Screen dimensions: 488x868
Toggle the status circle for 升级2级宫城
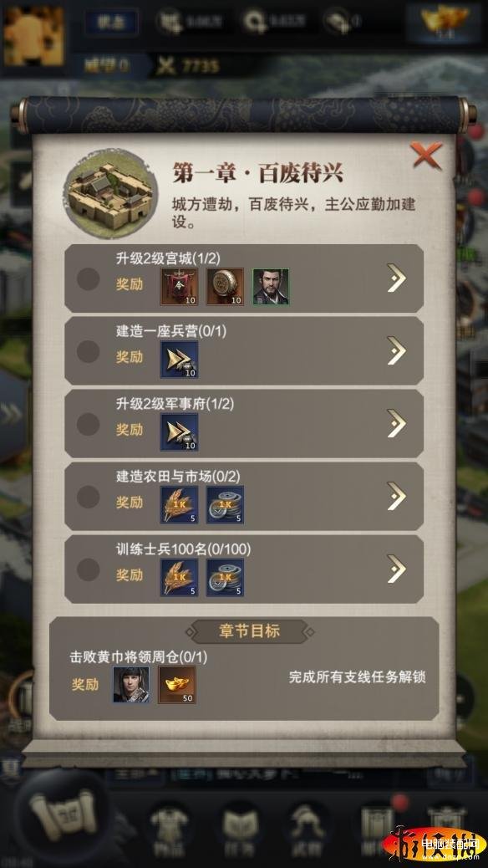tap(88, 279)
